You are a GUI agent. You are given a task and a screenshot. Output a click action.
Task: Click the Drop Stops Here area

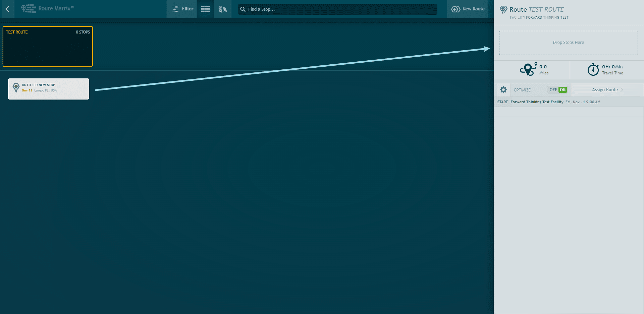tap(568, 43)
